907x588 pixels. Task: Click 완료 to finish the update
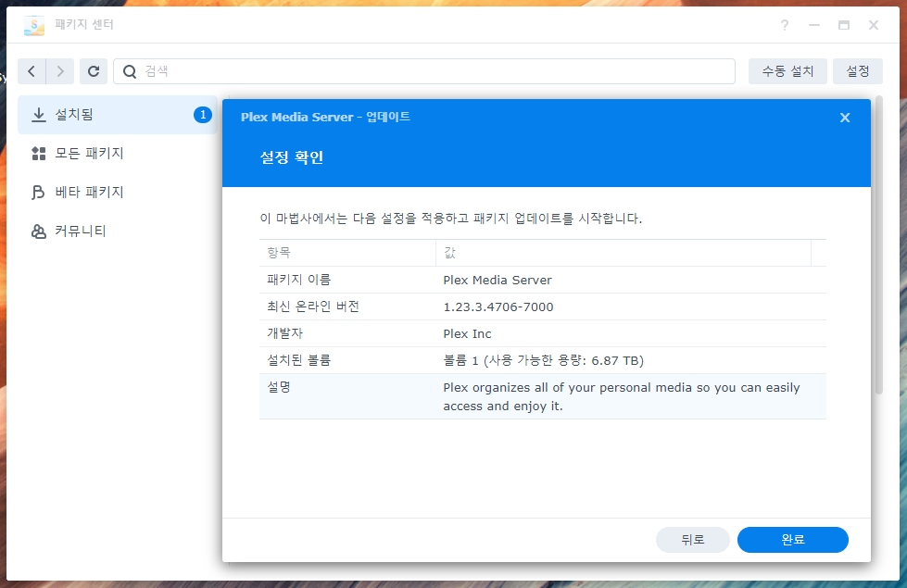point(792,540)
